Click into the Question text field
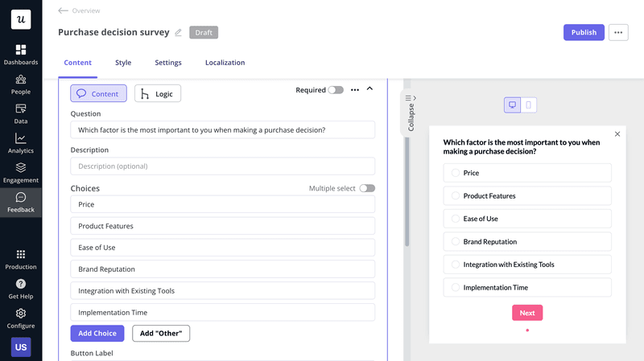644x361 pixels. tap(223, 130)
